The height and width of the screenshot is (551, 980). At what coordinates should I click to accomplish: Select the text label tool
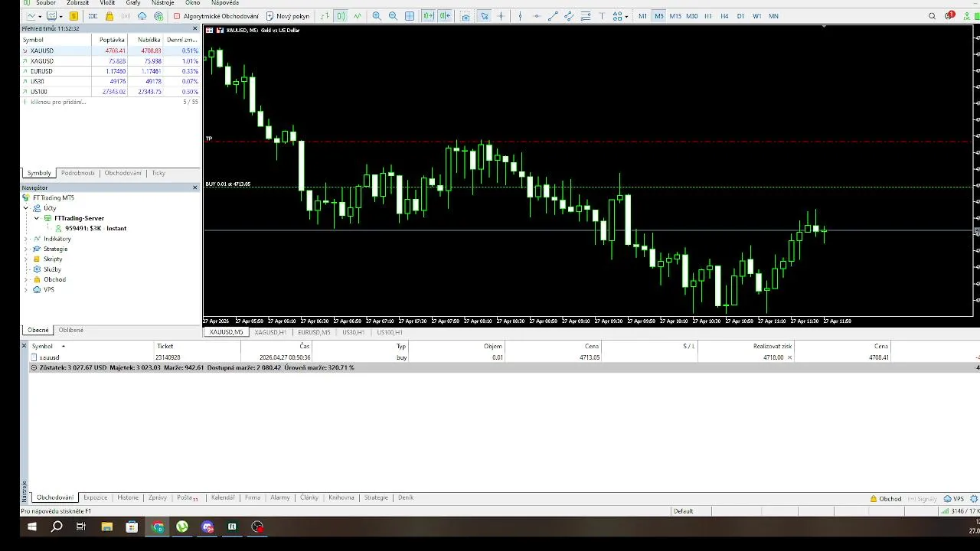click(602, 16)
